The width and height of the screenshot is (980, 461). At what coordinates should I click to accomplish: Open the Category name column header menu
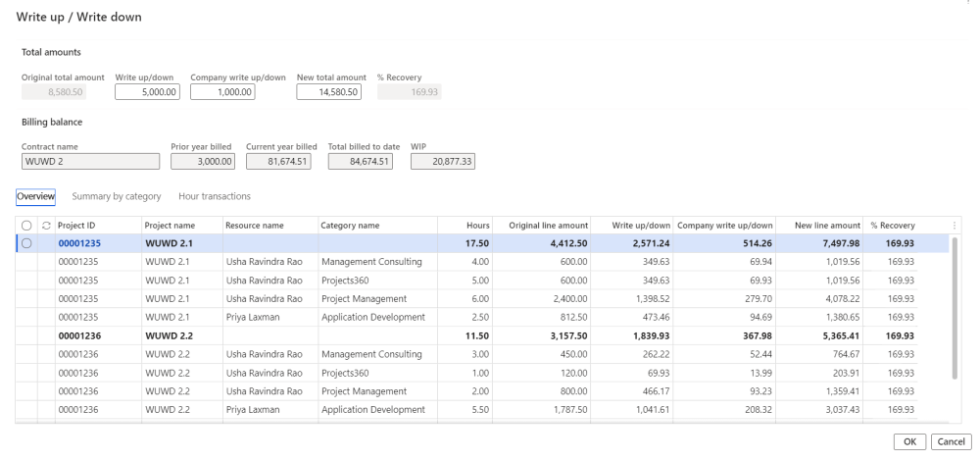[350, 226]
